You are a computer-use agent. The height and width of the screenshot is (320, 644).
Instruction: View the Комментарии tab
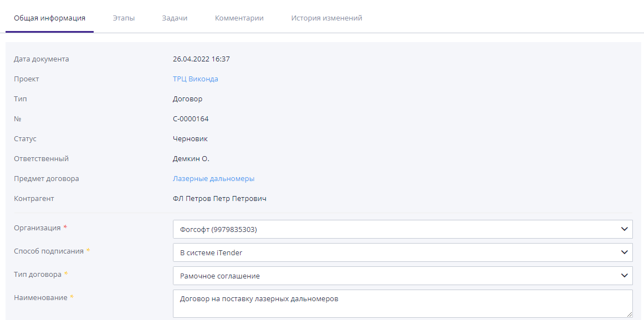point(238,17)
